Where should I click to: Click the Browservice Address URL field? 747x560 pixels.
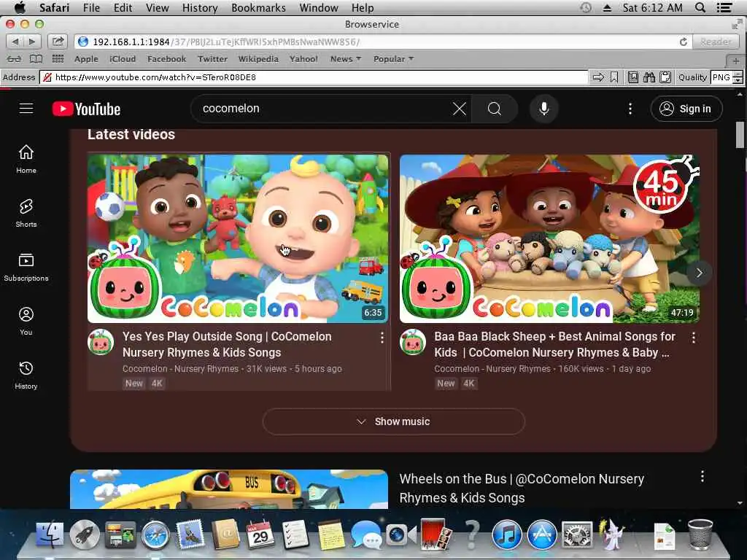(314, 77)
